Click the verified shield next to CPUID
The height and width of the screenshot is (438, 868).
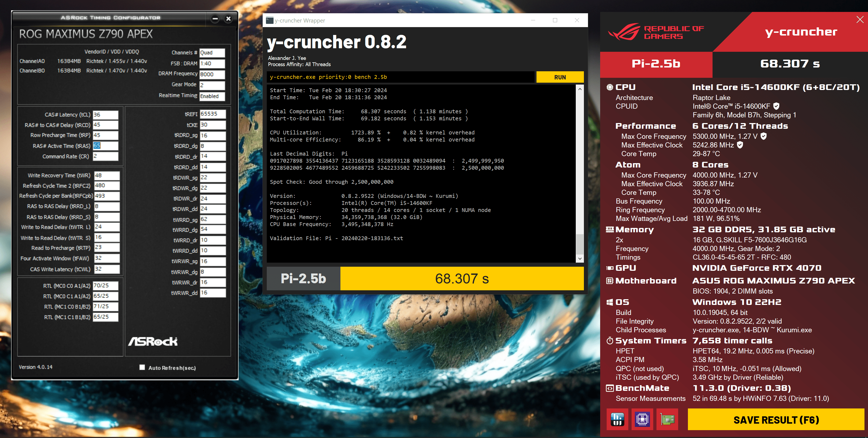[x=776, y=106]
